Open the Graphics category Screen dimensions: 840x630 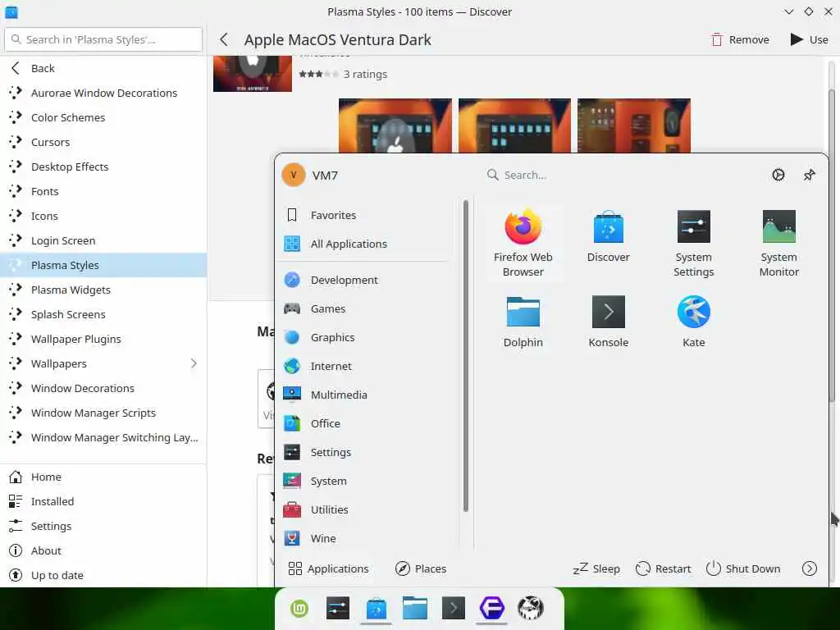click(367, 337)
